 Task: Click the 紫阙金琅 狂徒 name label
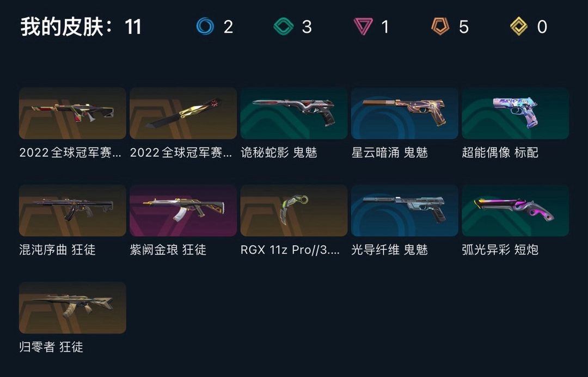(168, 250)
